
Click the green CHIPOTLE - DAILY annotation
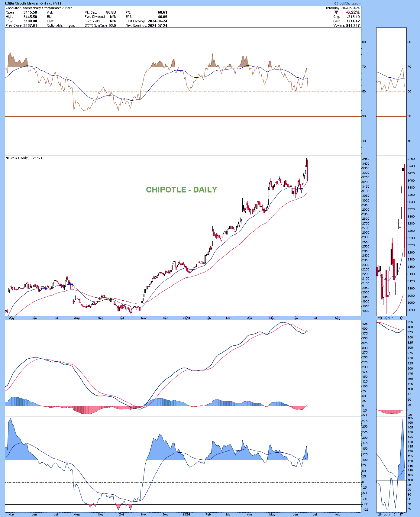tap(181, 190)
